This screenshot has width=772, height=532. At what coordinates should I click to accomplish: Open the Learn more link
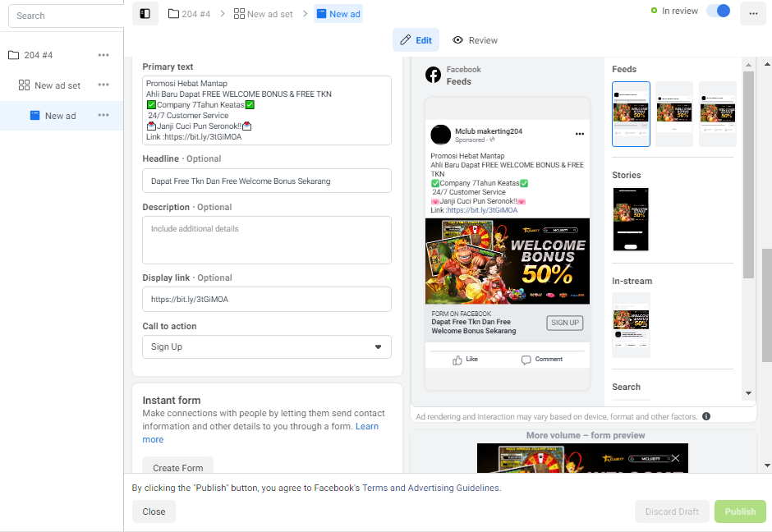pyautogui.click(x=260, y=433)
